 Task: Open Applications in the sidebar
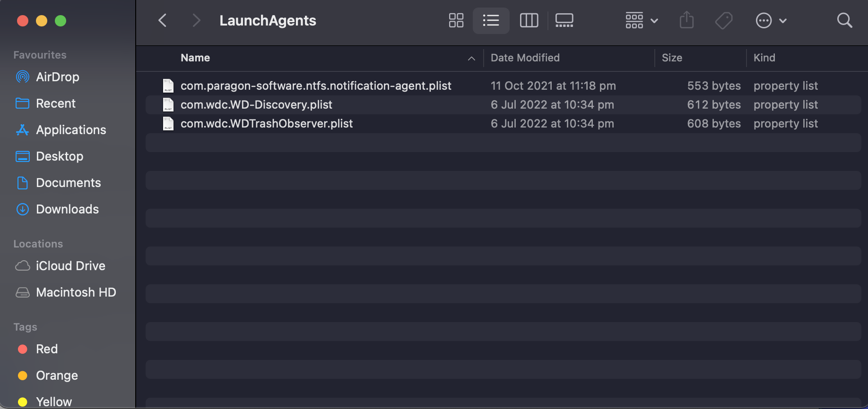[x=71, y=130]
